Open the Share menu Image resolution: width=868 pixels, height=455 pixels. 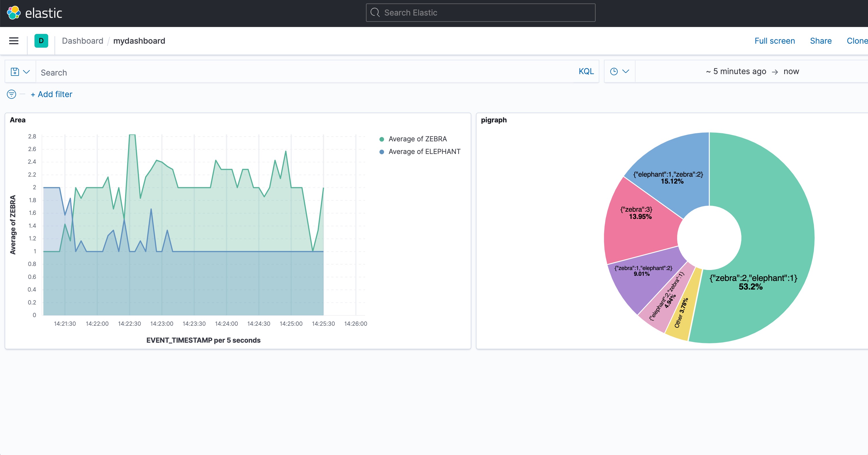click(x=820, y=41)
